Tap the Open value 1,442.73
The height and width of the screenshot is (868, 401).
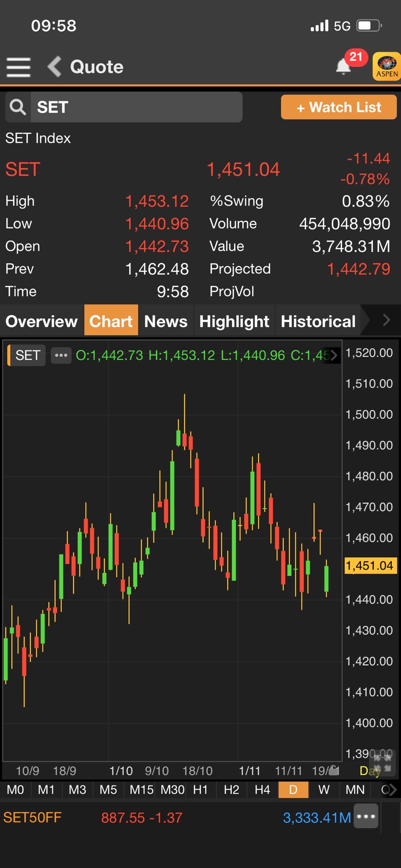[157, 246]
